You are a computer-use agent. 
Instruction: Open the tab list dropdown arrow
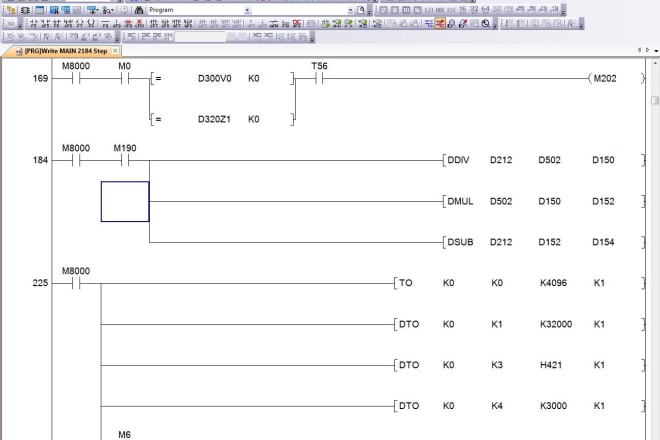656,51
